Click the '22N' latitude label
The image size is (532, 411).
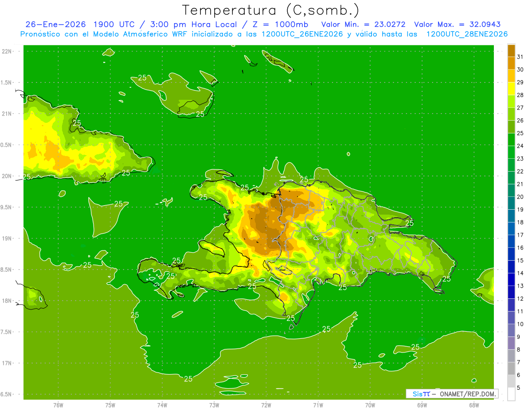point(7,51)
